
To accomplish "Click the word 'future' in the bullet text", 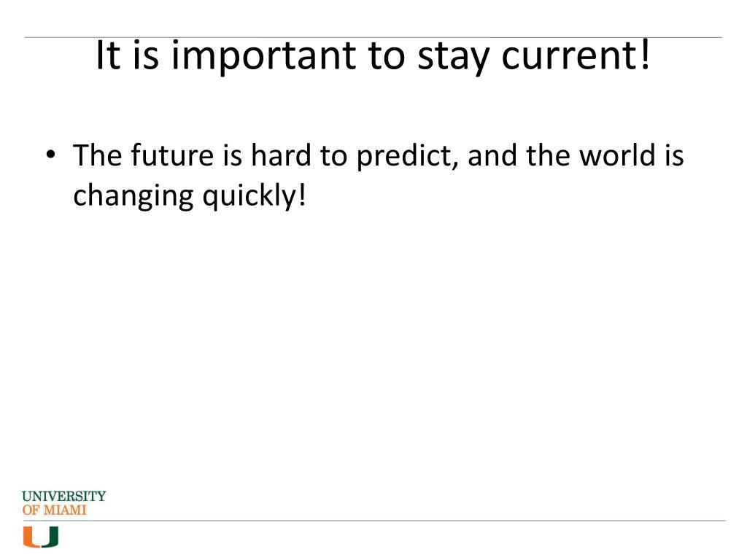I will tap(172, 155).
